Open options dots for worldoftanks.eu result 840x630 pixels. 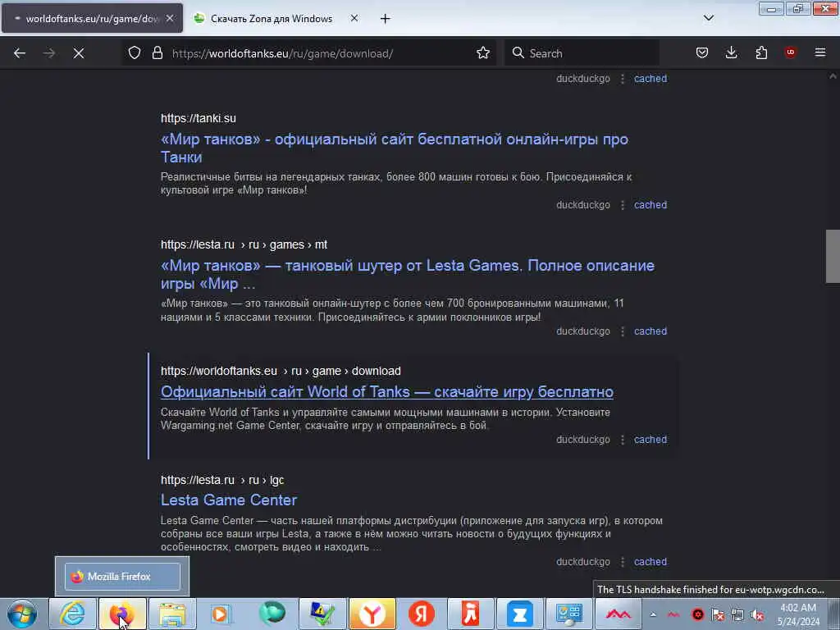pos(623,440)
